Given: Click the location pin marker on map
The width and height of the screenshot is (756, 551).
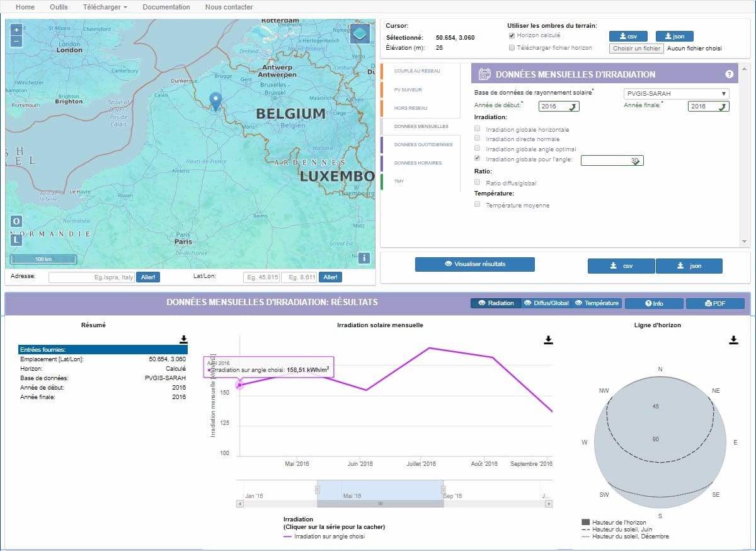Looking at the screenshot, I should pos(215,100).
